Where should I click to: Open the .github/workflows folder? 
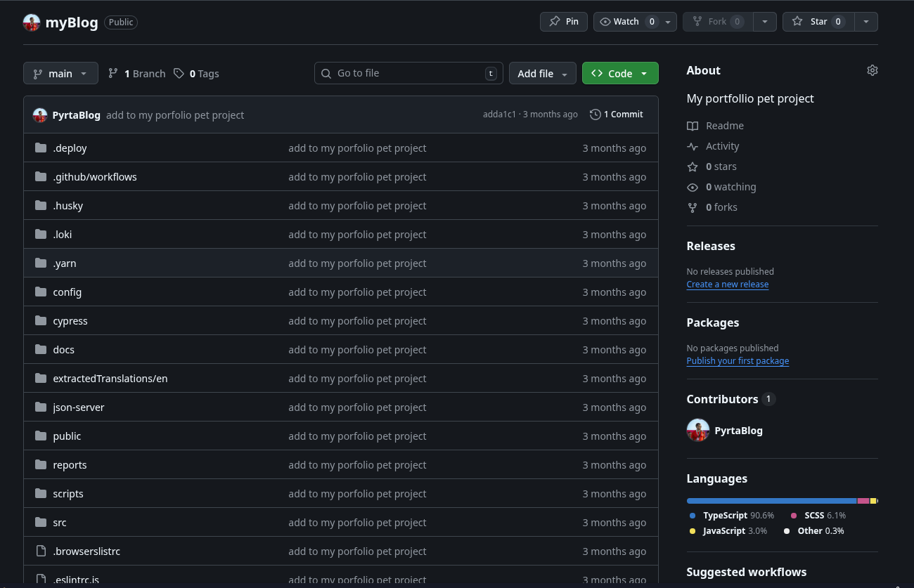[95, 177]
